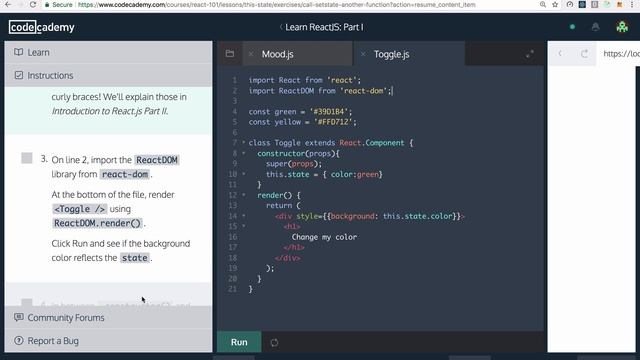The height and width of the screenshot is (360, 640).
Task: Open the notifications bell in the Codecademy header
Action: click(x=596, y=27)
